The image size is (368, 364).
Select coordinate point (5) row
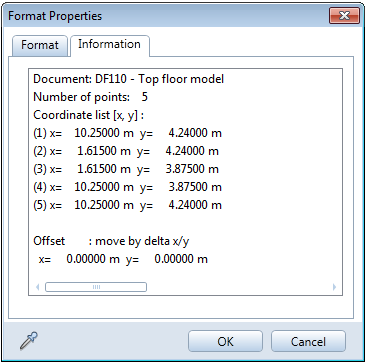click(127, 205)
